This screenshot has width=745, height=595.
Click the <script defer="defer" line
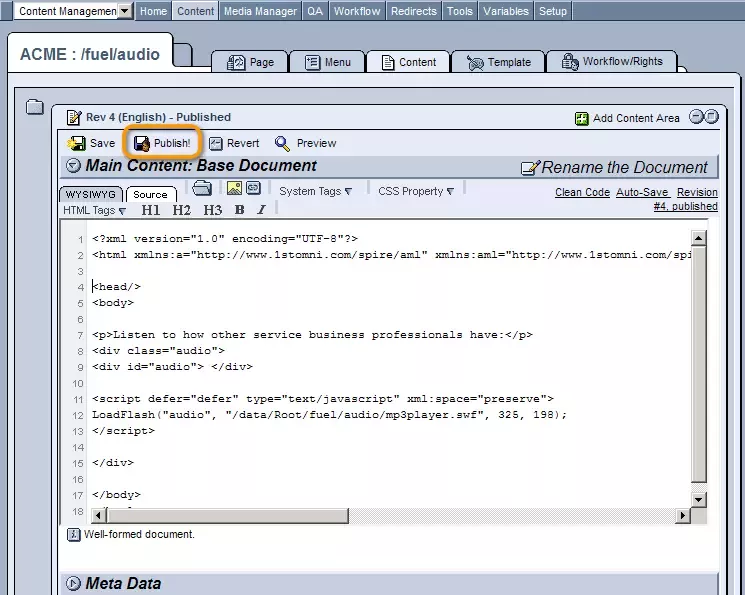(323, 399)
